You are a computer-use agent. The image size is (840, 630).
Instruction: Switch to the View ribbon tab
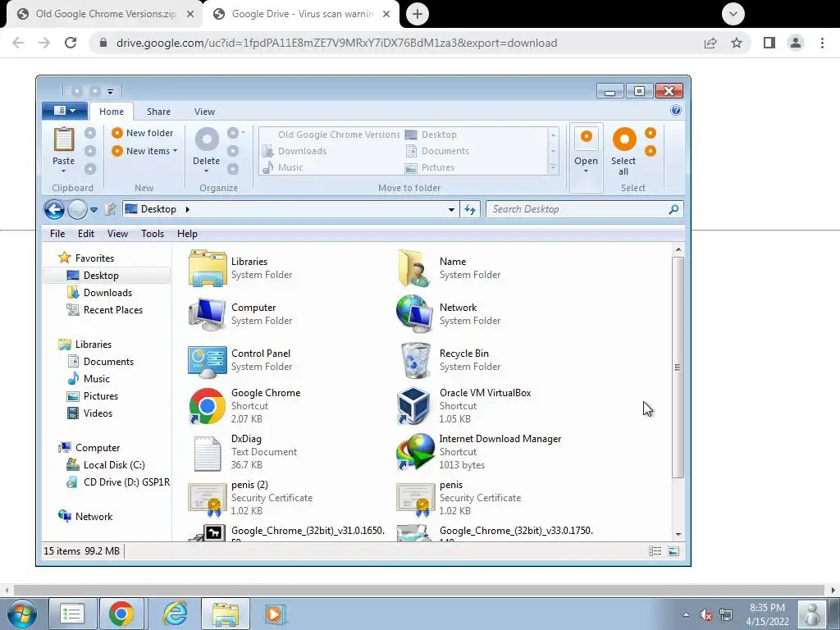pos(204,112)
